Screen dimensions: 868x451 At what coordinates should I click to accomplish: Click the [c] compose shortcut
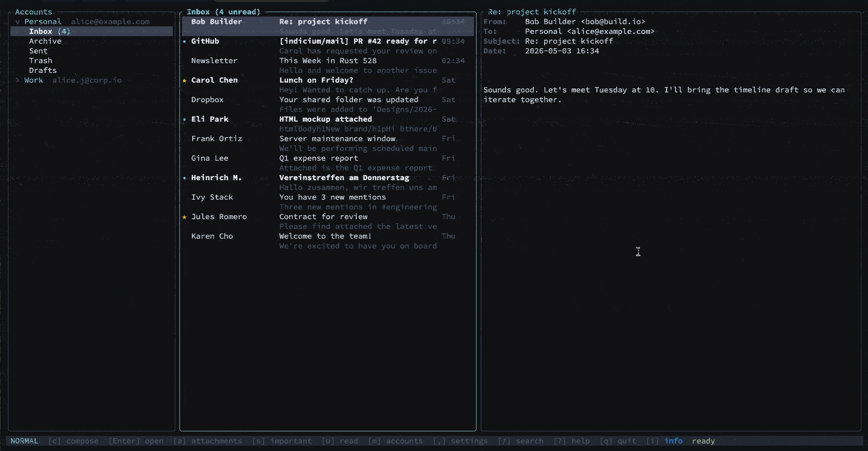[x=73, y=441]
